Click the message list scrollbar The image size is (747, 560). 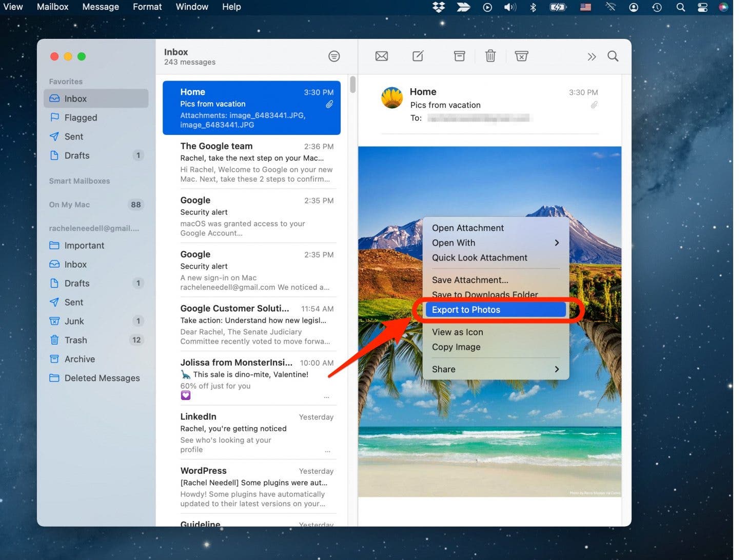[352, 85]
